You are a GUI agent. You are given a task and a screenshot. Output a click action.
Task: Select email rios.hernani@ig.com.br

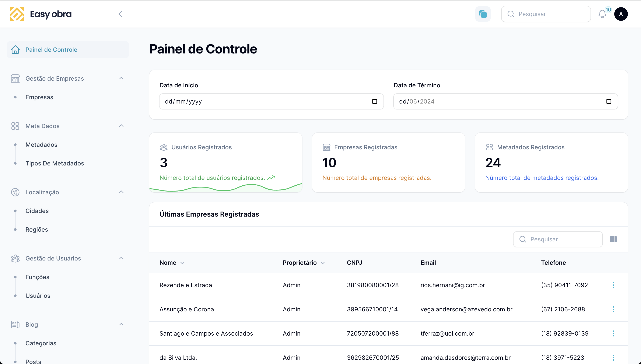[x=453, y=285]
